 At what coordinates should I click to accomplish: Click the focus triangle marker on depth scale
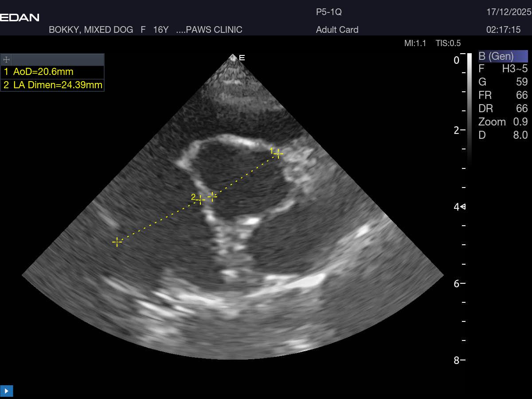pos(463,207)
